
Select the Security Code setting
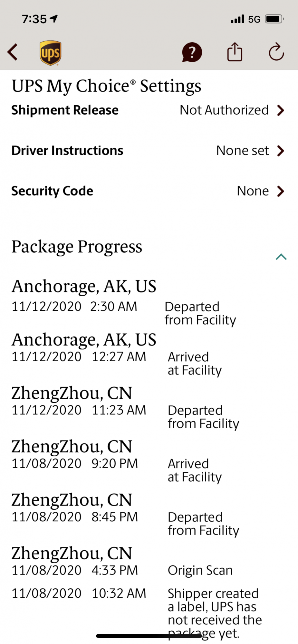tap(52, 191)
